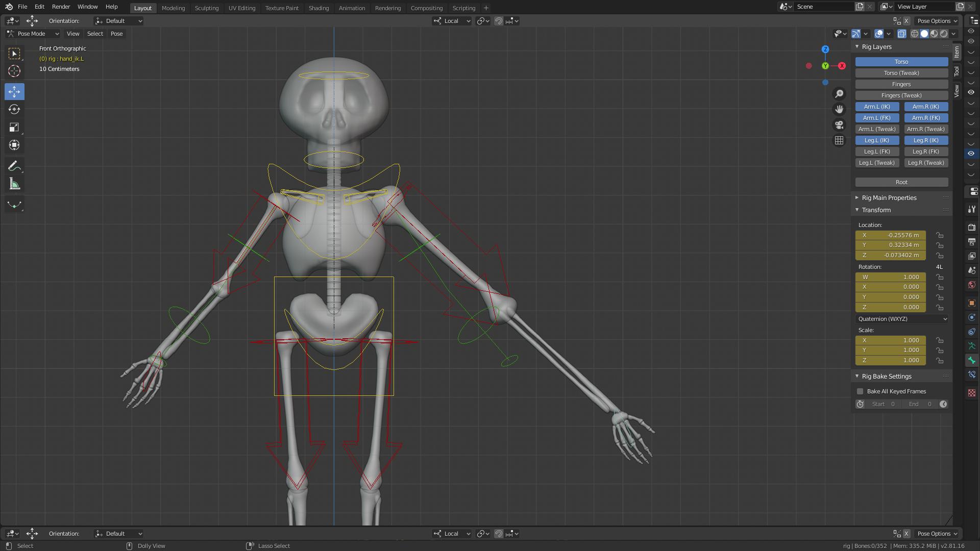Open the Render properties tab
The height and width of the screenshot is (551, 980).
tap(972, 228)
